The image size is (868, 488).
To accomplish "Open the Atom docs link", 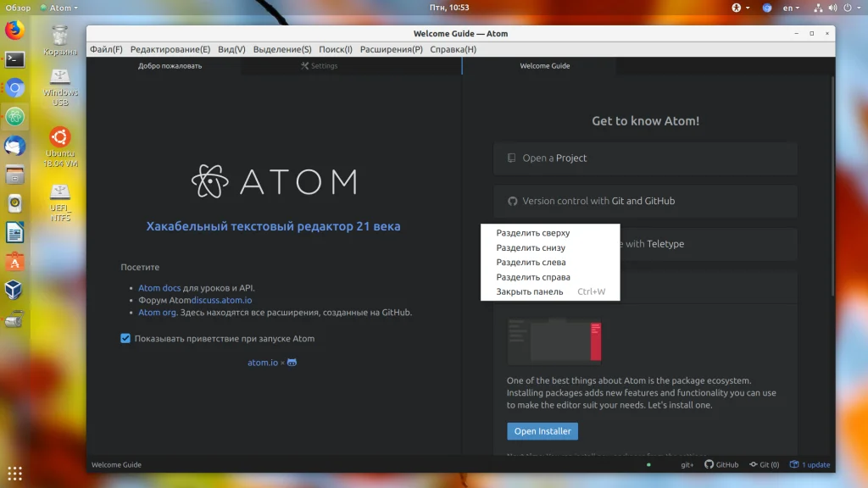I will coord(159,288).
